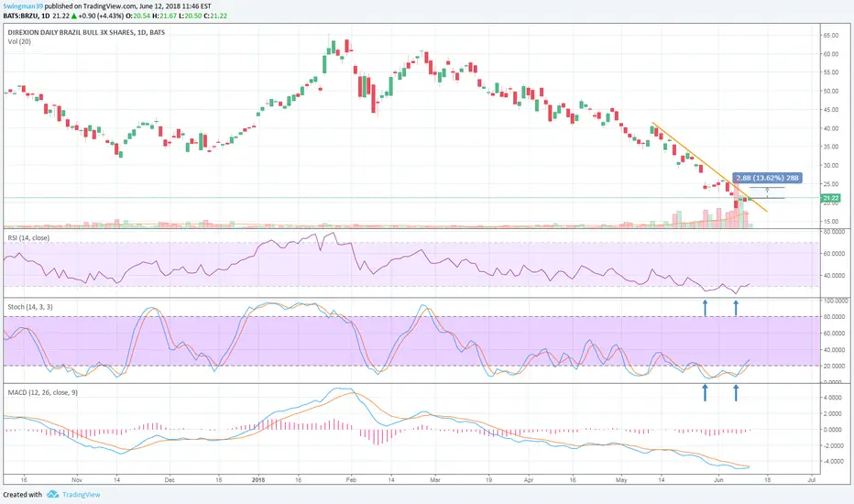The width and height of the screenshot is (854, 504).
Task: Open the TradingView link beside Created with
Action: (x=82, y=495)
